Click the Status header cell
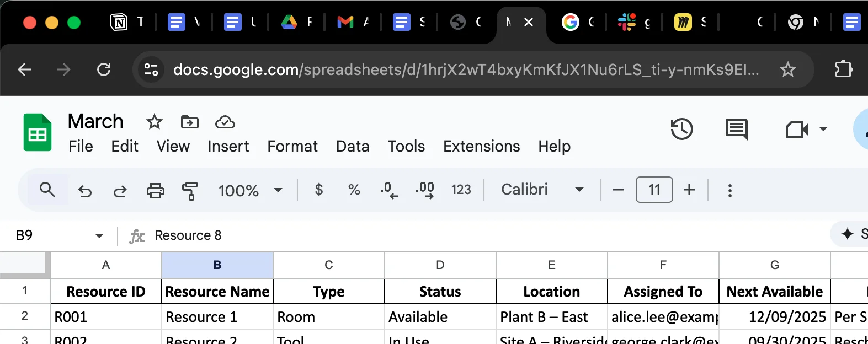This screenshot has width=868, height=344. click(x=440, y=291)
